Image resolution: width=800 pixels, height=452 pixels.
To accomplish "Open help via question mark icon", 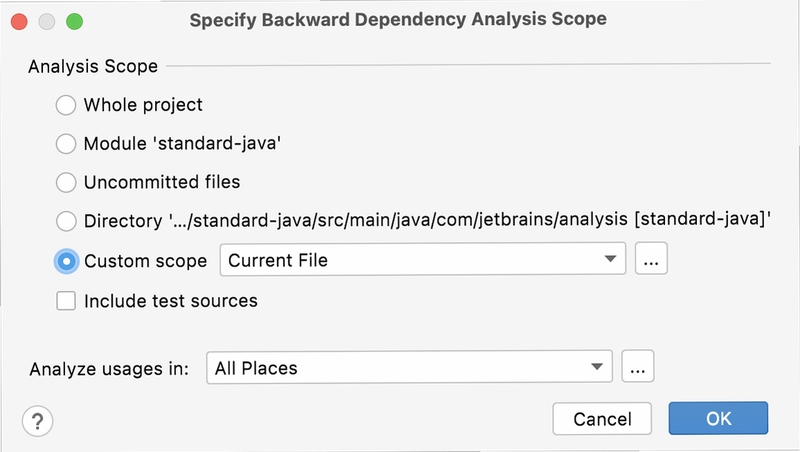I will click(37, 421).
